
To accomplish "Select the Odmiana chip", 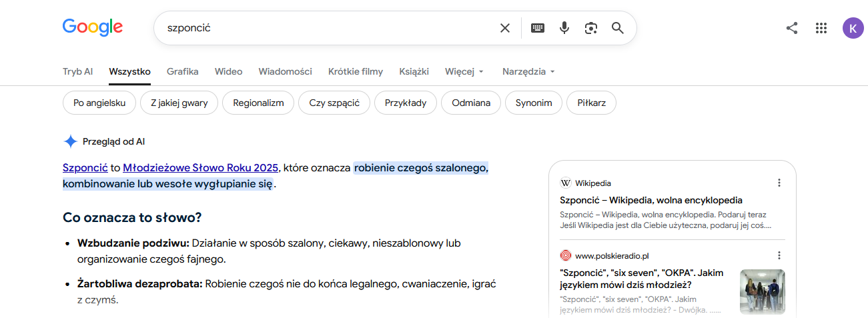I will 471,103.
